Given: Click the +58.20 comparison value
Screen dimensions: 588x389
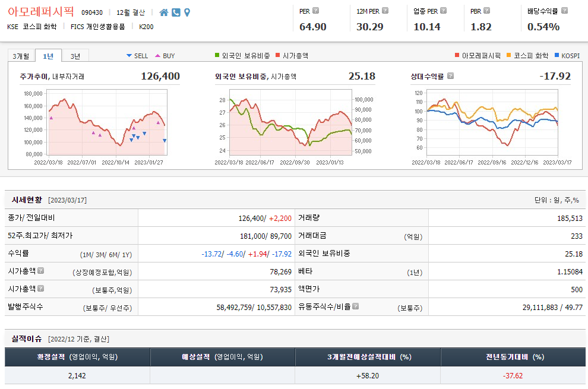Looking at the screenshot, I should tap(368, 375).
